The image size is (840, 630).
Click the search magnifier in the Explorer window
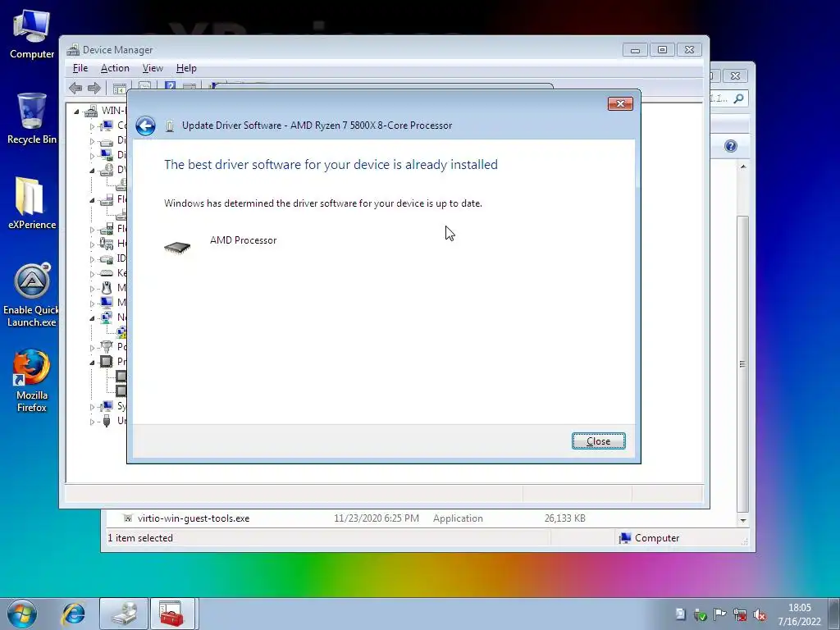click(739, 98)
